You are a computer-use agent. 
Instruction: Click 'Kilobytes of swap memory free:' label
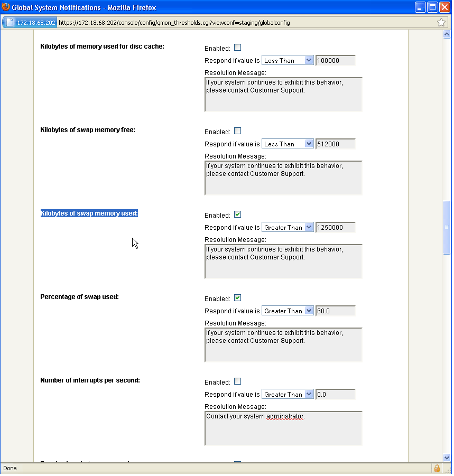point(88,130)
